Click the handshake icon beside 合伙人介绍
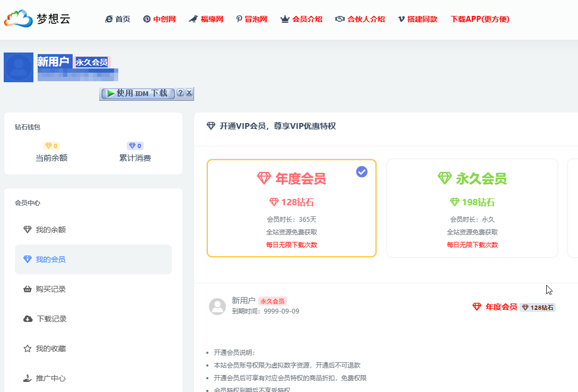The width and height of the screenshot is (578, 392). [x=340, y=19]
